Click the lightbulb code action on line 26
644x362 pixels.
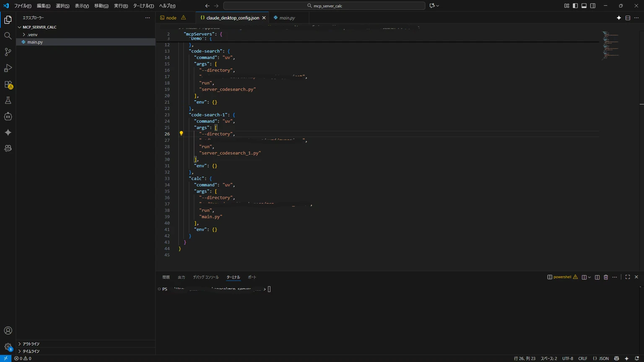tap(181, 134)
